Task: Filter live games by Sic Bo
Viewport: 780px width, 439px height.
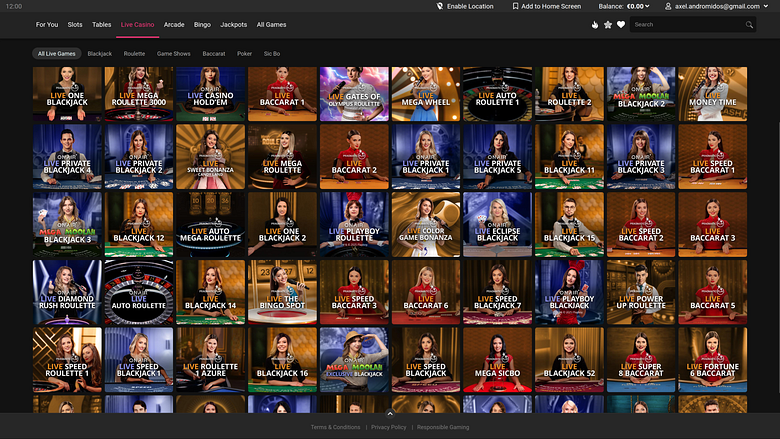Action: coord(272,54)
